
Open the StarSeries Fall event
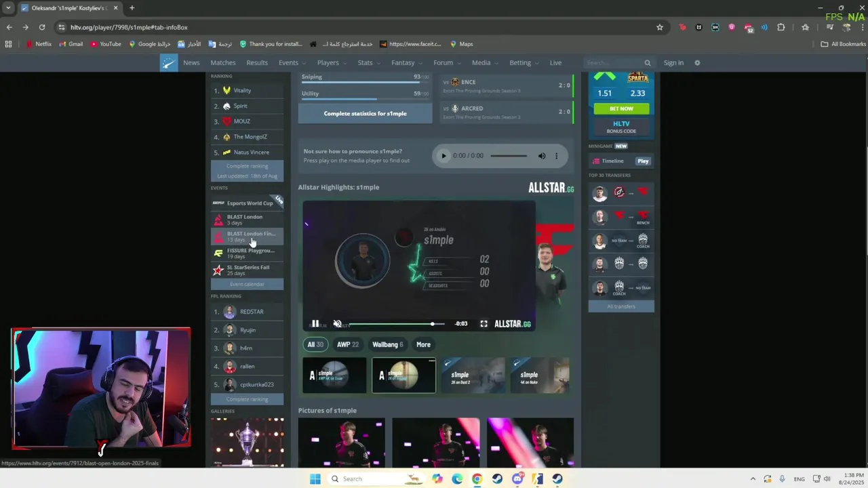(247, 270)
